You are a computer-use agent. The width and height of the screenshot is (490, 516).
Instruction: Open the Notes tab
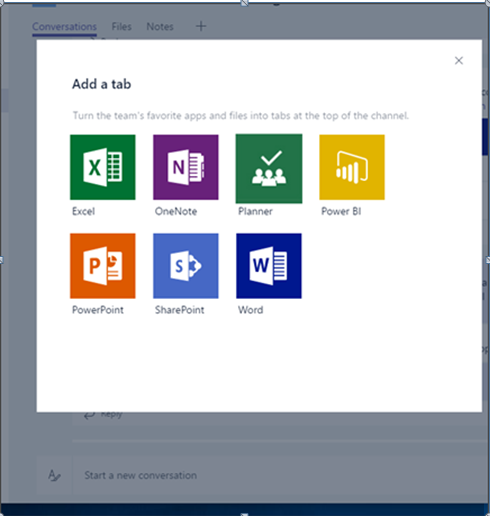tap(160, 27)
